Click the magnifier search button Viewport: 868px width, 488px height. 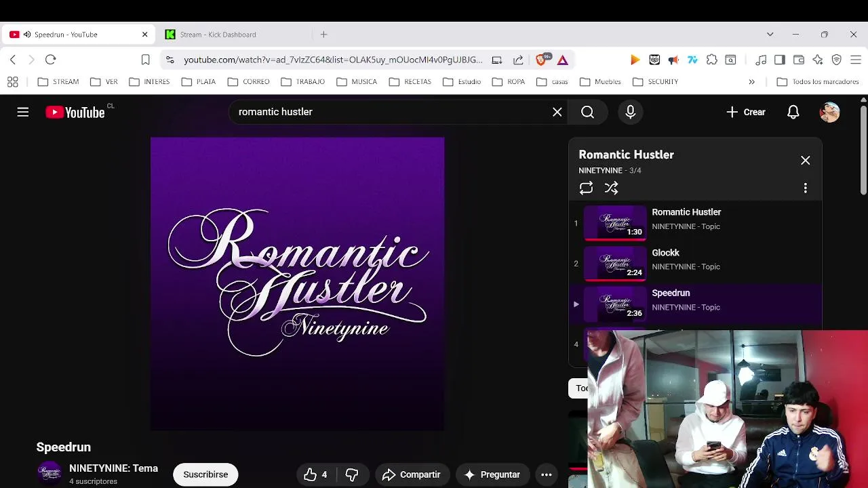(x=587, y=112)
